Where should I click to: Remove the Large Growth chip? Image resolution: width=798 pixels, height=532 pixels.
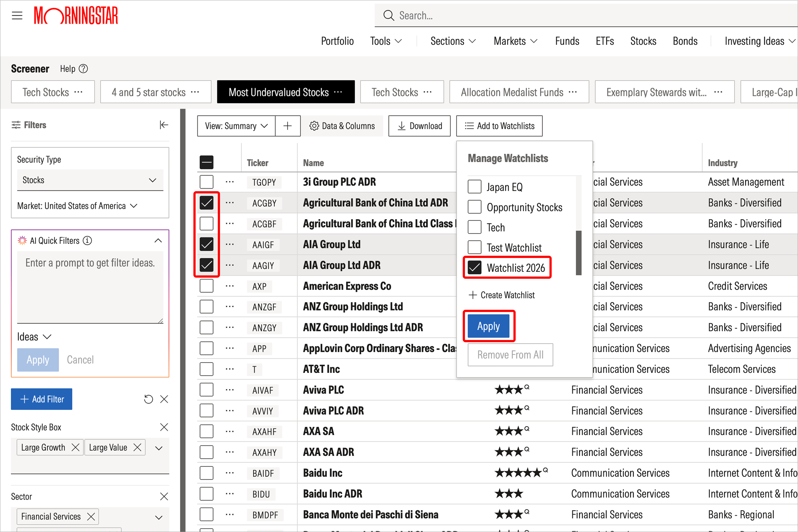point(76,447)
